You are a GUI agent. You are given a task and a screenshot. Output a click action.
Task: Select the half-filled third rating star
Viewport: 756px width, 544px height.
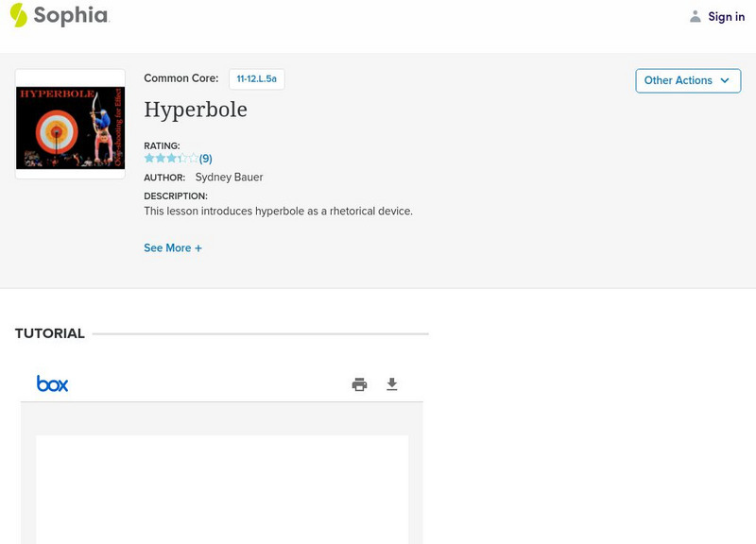(172, 158)
